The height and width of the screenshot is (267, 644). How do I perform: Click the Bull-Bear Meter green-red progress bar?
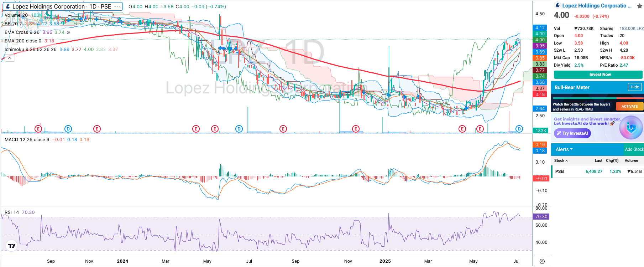597,98
